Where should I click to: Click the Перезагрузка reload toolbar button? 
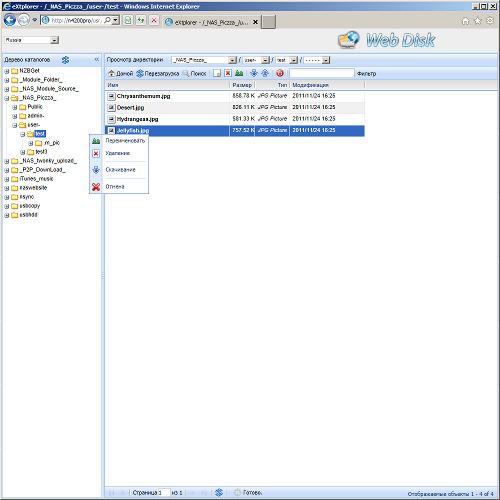tap(158, 73)
